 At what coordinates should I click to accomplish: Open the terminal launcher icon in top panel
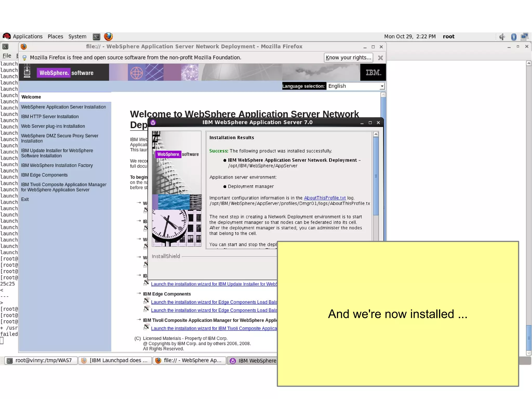pyautogui.click(x=96, y=37)
